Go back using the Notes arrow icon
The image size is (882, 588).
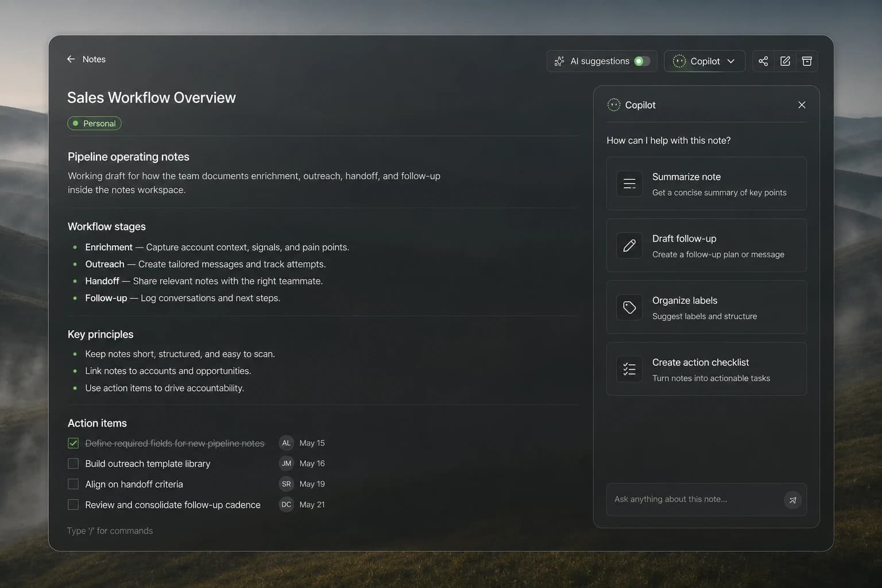tap(71, 59)
